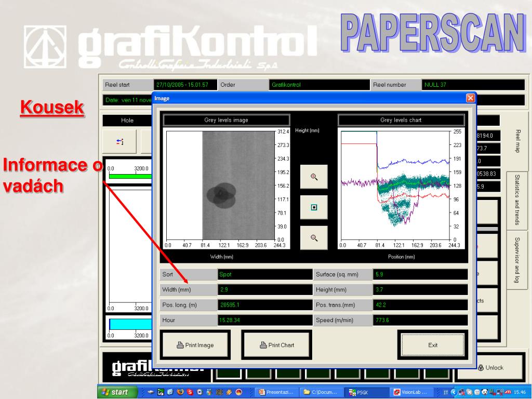Image resolution: width=532 pixels, height=399 pixels.
Task: Click the IT language indicator
Action: point(446,392)
